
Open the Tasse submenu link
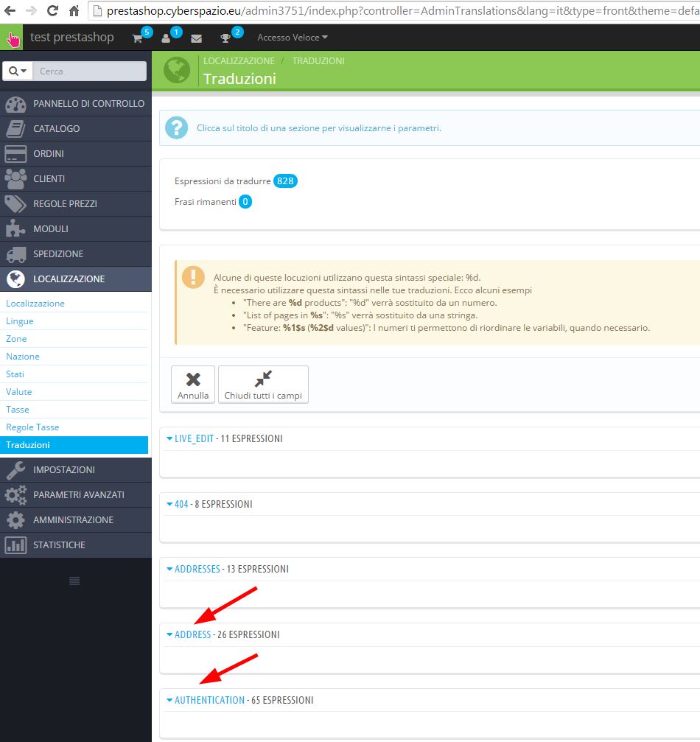click(18, 410)
